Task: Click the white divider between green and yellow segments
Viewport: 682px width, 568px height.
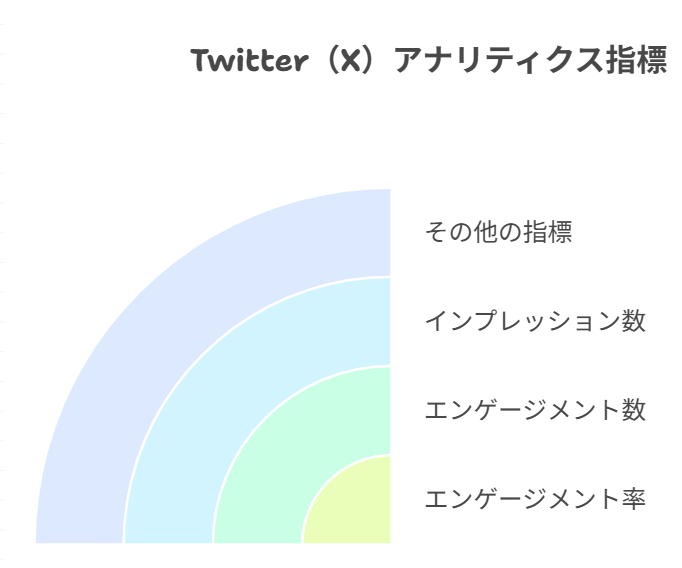Action: [327, 481]
